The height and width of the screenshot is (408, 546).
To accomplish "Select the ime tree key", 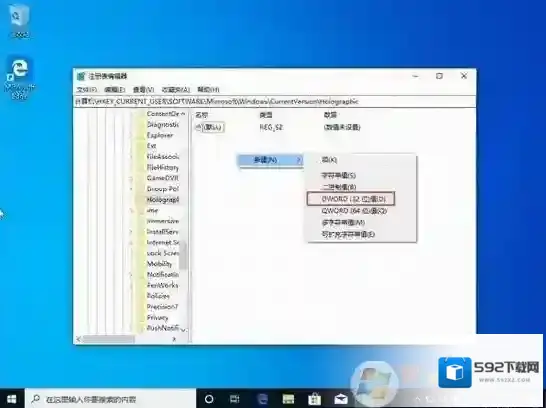I will [153, 211].
